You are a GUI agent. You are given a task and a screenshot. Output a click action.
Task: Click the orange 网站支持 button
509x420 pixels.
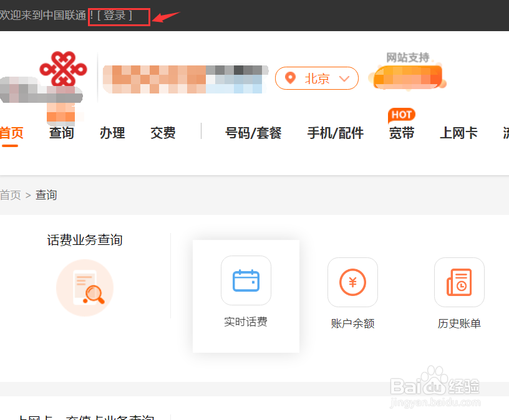click(x=407, y=77)
